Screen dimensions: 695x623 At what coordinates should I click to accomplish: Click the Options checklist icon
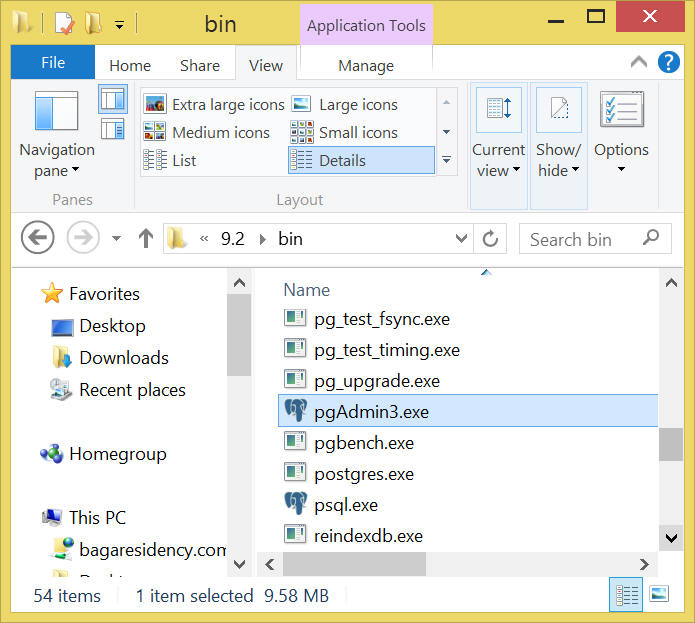pos(621,109)
